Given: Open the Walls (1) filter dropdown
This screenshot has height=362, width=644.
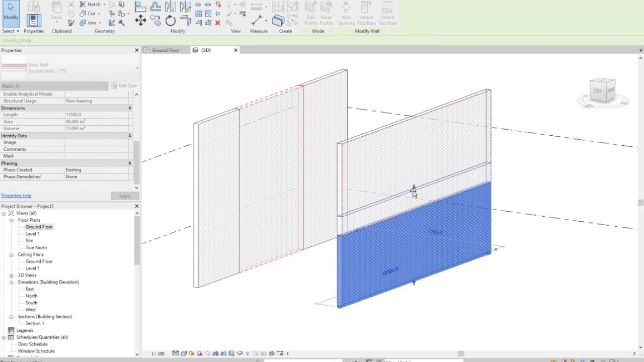Looking at the screenshot, I should click(54, 86).
